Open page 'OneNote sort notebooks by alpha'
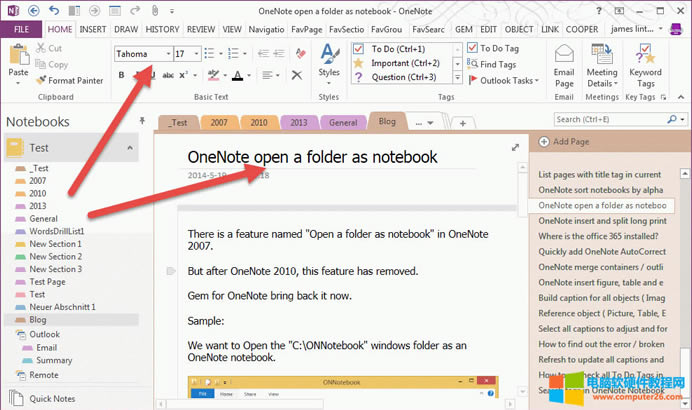Viewport: 692px width, 410px height. tap(601, 190)
